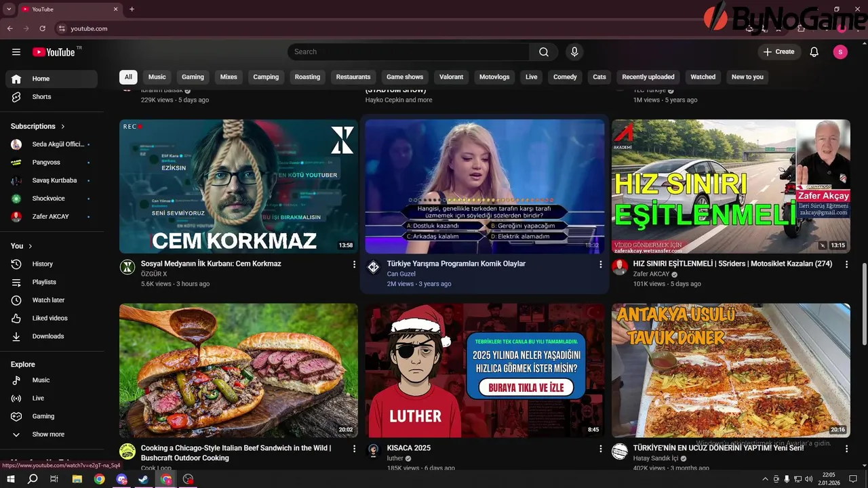Close the YouTube browser tab
Viewport: 868px width, 488px height.
pyautogui.click(x=115, y=9)
